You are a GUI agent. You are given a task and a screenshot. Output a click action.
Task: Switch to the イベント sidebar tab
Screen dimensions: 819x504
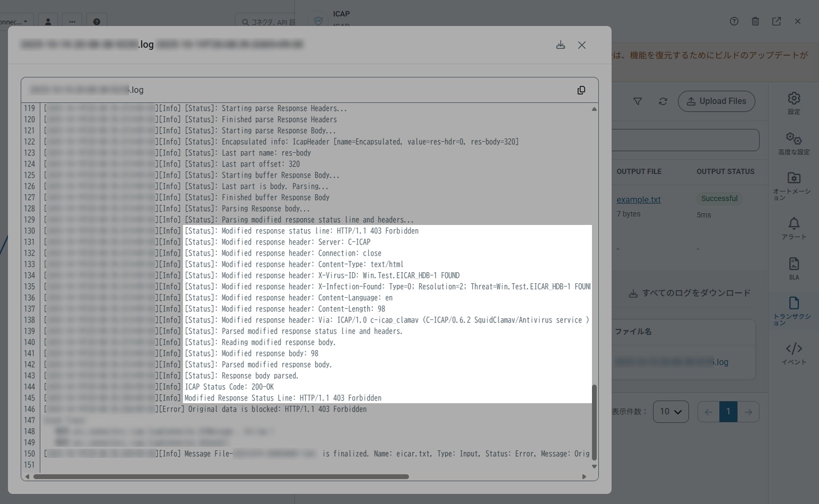click(794, 349)
